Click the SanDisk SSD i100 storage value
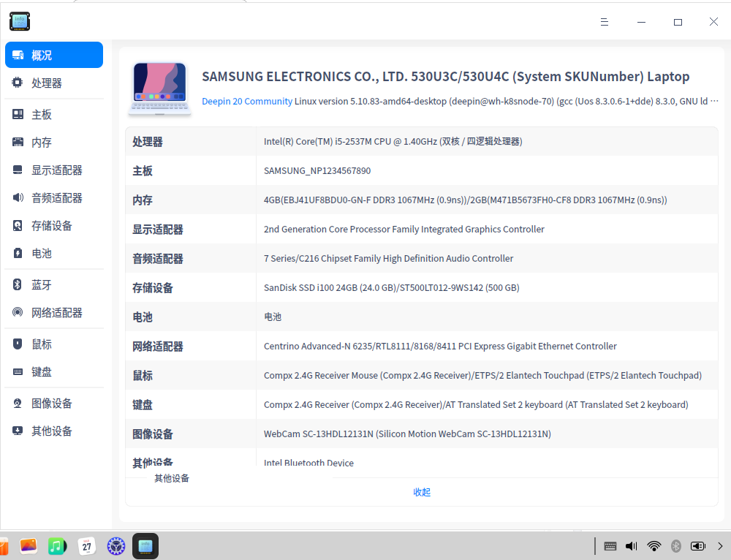 pyautogui.click(x=391, y=288)
